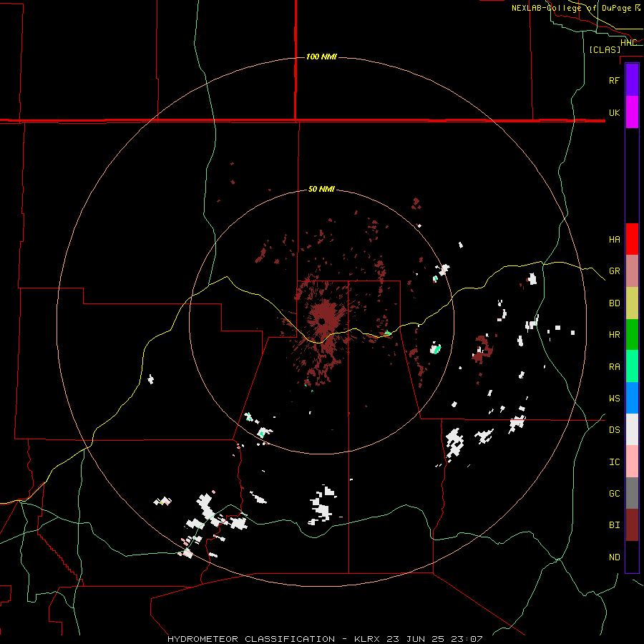Click the BI legend label
The width and height of the screenshot is (644, 644).
click(x=614, y=525)
